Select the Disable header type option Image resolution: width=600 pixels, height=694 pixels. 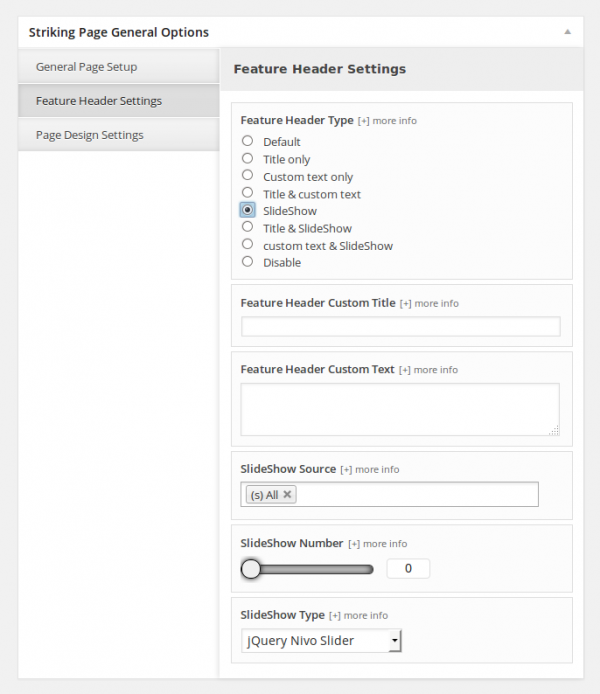tap(247, 262)
